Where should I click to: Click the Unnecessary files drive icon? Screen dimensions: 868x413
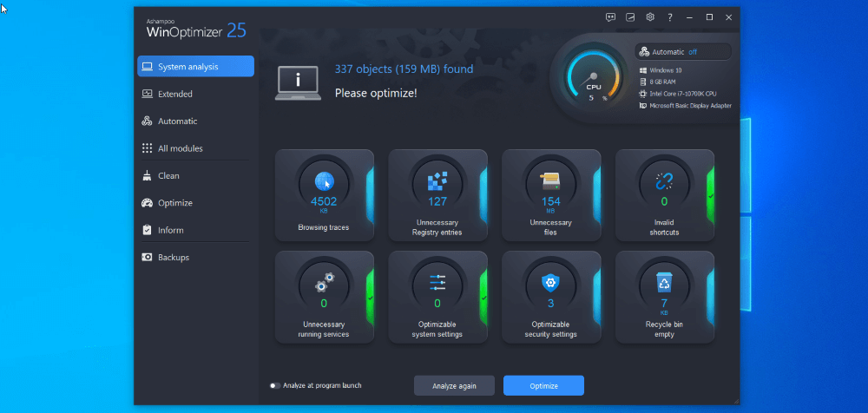click(x=551, y=181)
